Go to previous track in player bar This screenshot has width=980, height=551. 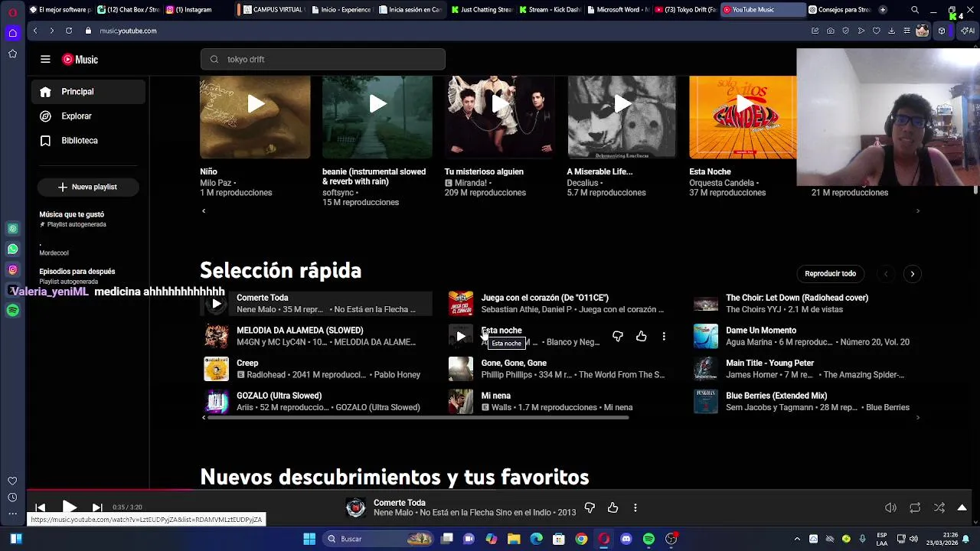41,507
